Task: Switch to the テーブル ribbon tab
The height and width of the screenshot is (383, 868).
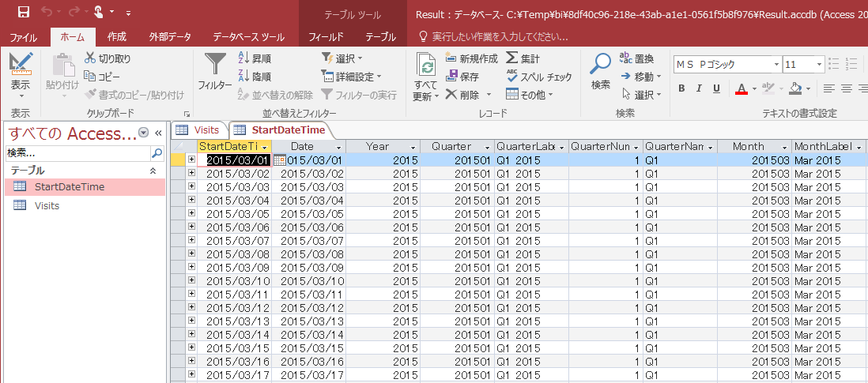Action: [381, 37]
